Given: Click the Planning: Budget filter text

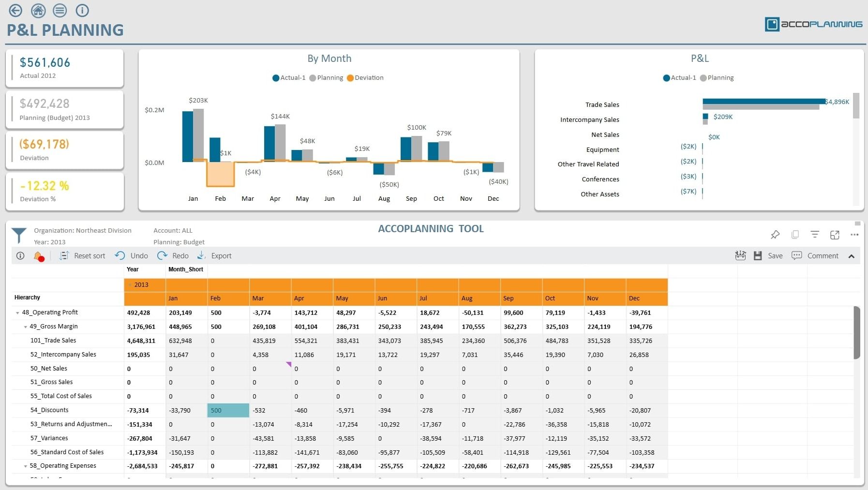Looking at the screenshot, I should pyautogui.click(x=179, y=242).
